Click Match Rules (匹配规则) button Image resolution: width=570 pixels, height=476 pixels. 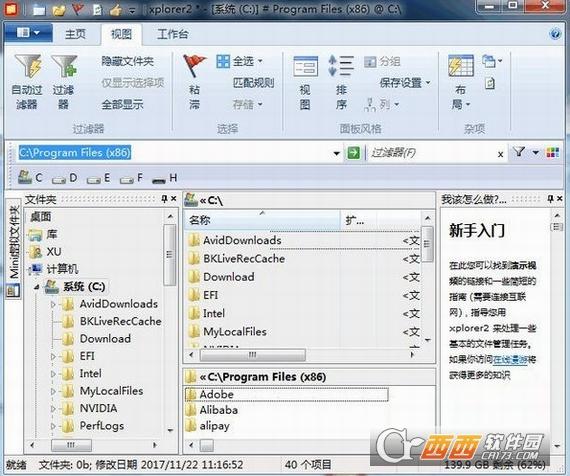pos(253,83)
